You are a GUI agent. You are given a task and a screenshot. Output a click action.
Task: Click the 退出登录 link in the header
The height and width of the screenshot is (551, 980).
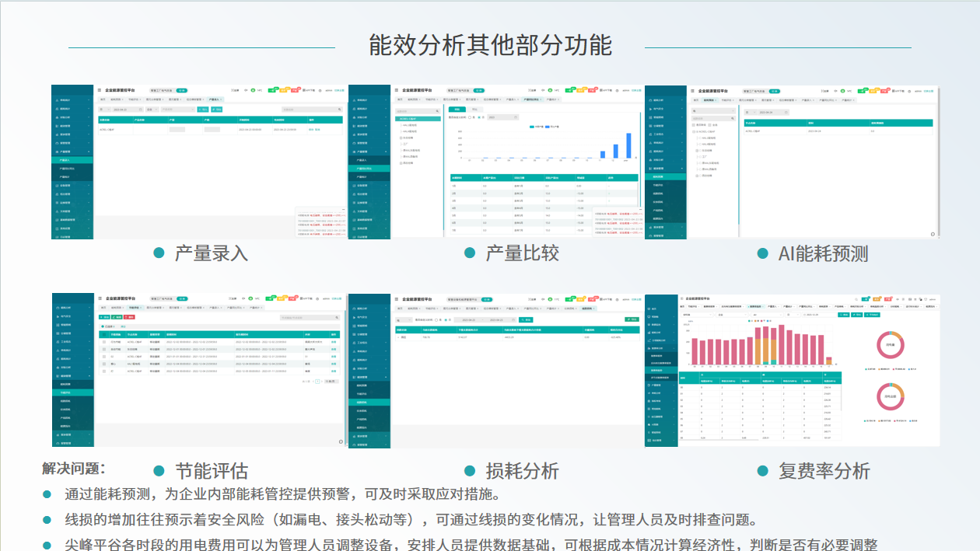[x=338, y=89]
